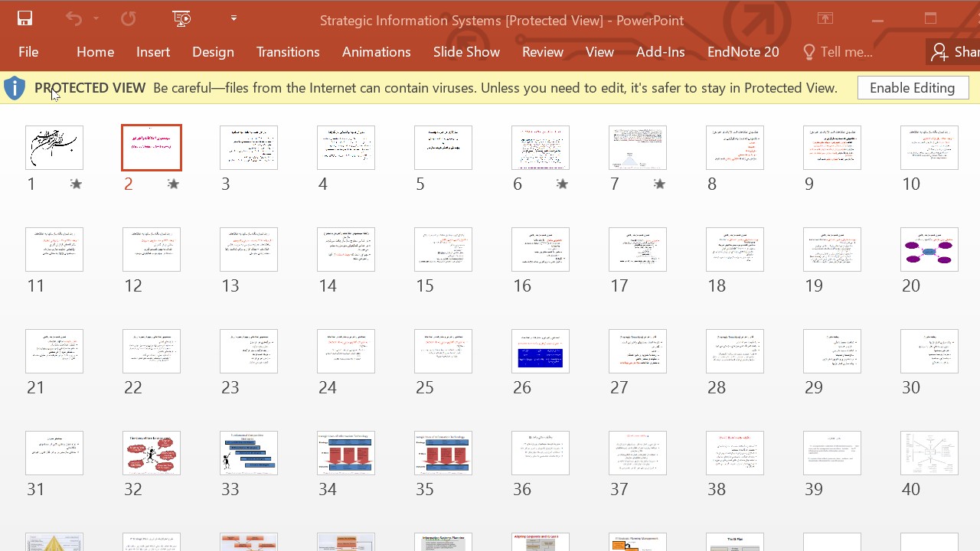Open Ribbon Display Options icon
This screenshot has height=551, width=980.
tap(825, 18)
